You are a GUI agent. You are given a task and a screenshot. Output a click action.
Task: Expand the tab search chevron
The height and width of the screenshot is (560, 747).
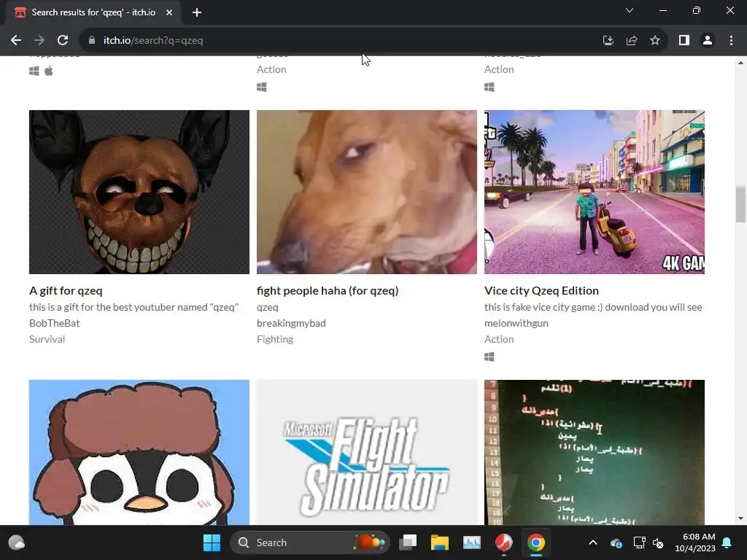tap(630, 10)
